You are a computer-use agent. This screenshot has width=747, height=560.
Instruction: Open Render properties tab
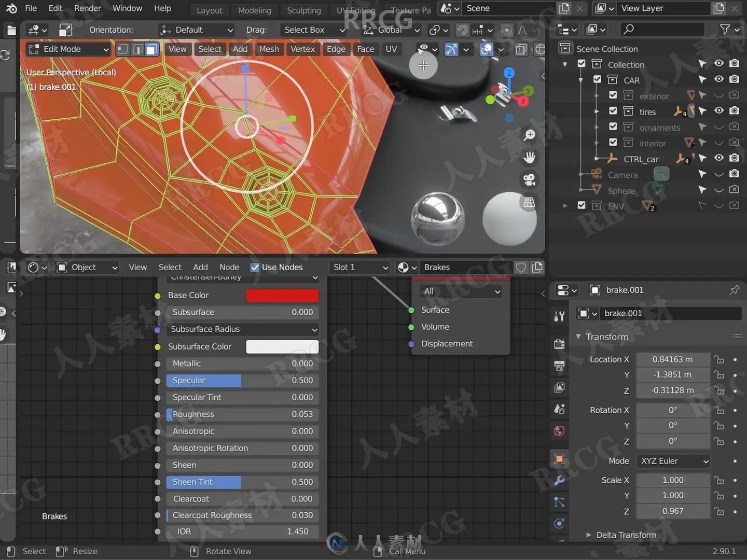point(559,344)
